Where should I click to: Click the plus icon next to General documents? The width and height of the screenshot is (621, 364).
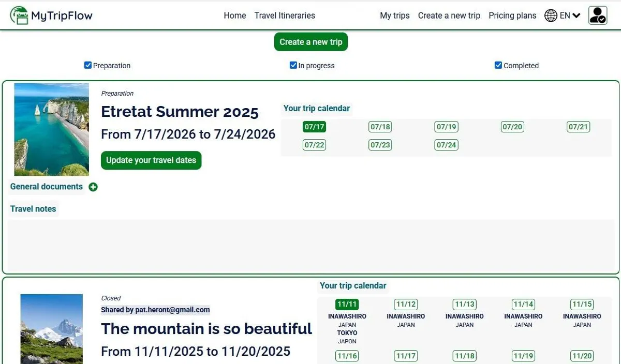[x=93, y=187]
